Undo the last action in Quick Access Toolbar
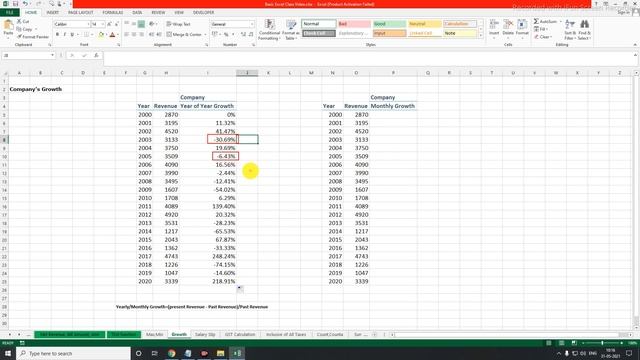Image resolution: width=640 pixels, height=360 pixels. [x=25, y=4]
